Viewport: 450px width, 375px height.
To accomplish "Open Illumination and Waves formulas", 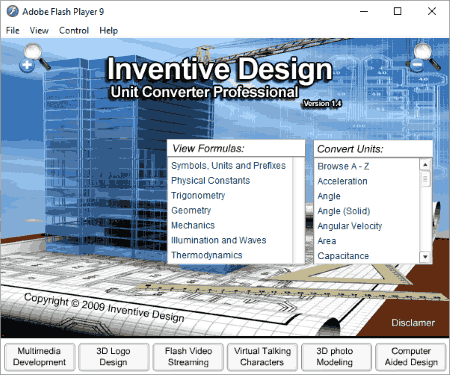I will point(218,240).
